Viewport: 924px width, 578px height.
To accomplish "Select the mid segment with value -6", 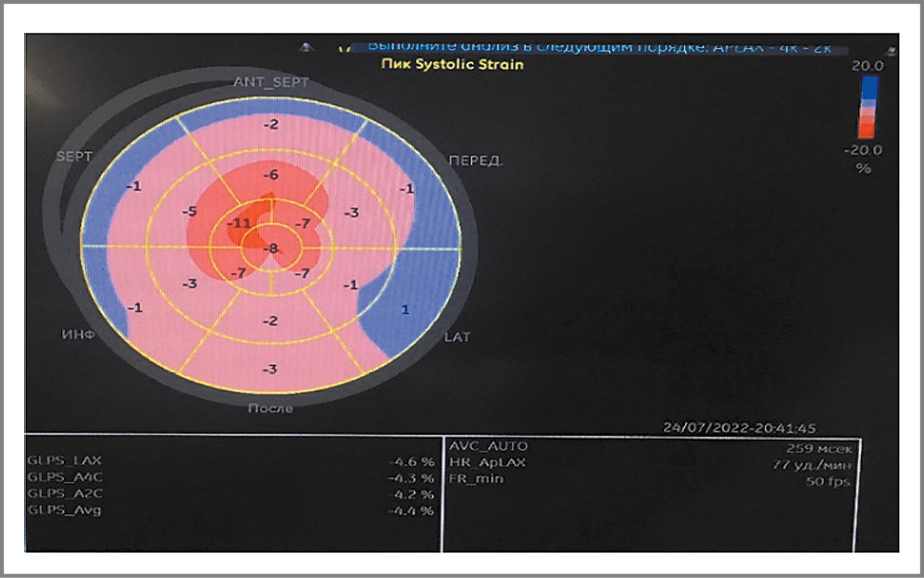I will click(270, 175).
